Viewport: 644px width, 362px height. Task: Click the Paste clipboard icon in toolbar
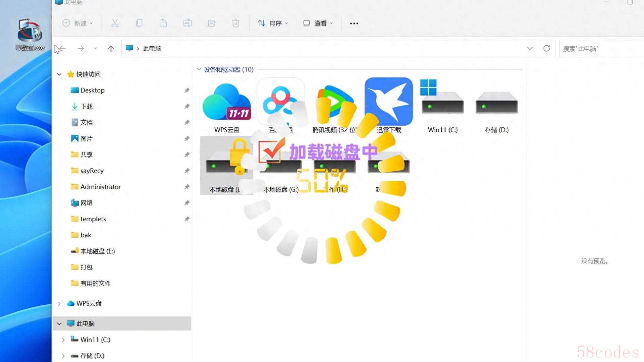(163, 23)
